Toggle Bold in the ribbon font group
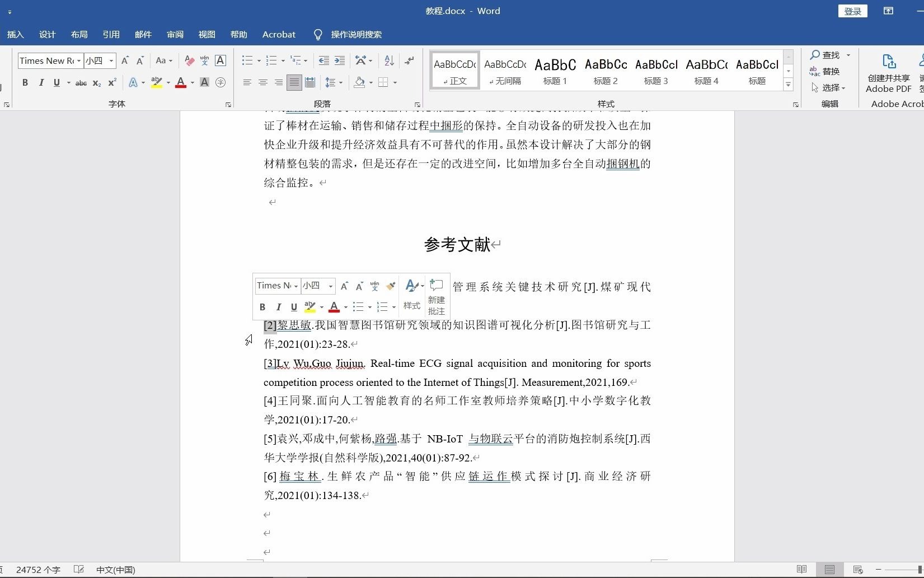The image size is (924, 578). point(25,82)
